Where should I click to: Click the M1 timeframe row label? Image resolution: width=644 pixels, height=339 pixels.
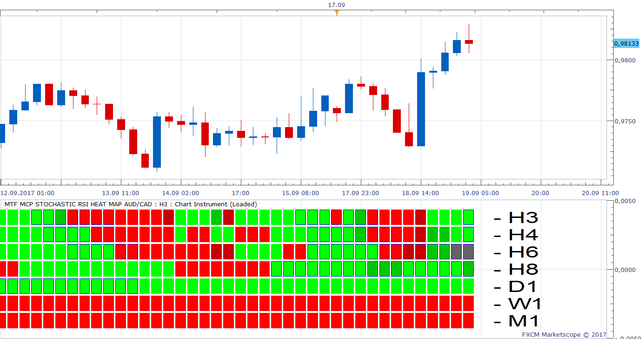pyautogui.click(x=517, y=321)
